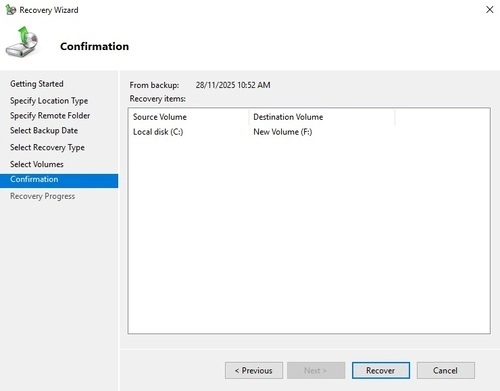
Task: Close the Recovery Wizard window
Action: point(490,10)
